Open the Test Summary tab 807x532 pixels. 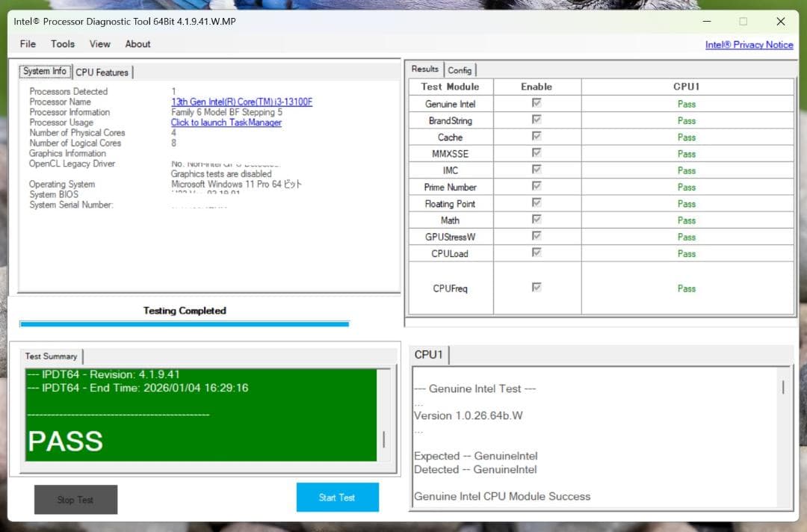(51, 356)
